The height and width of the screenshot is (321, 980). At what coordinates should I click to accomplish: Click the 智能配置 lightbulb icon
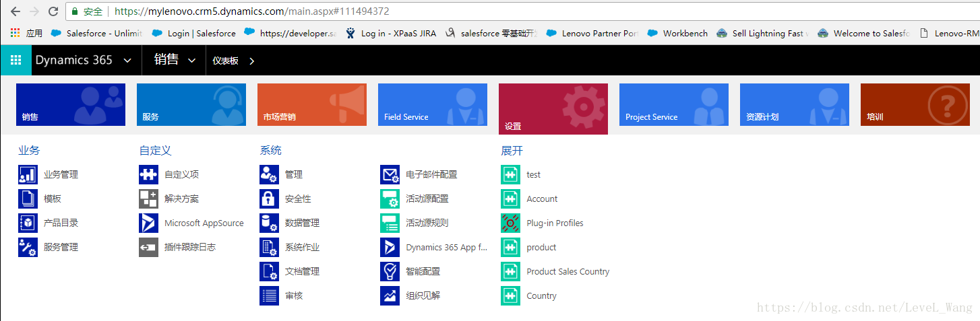tap(390, 271)
